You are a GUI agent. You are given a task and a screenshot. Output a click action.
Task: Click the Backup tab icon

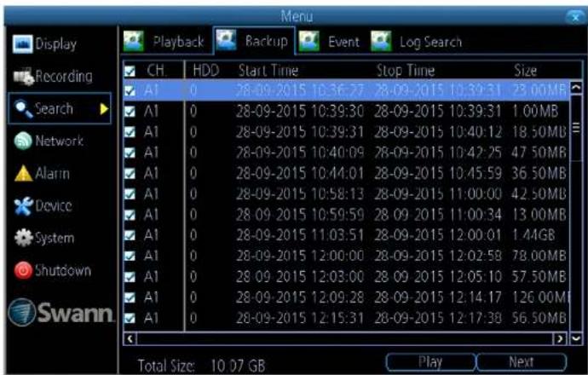pos(226,41)
